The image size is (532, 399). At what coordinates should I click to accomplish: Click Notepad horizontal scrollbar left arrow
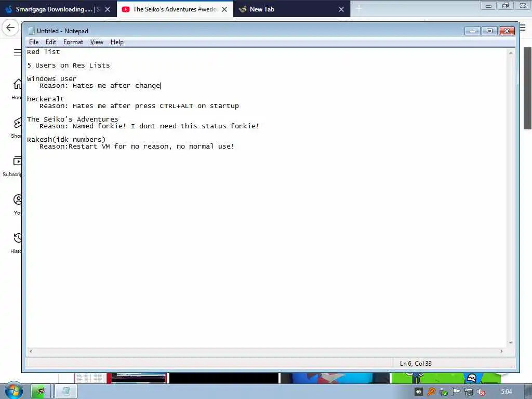[x=31, y=351]
